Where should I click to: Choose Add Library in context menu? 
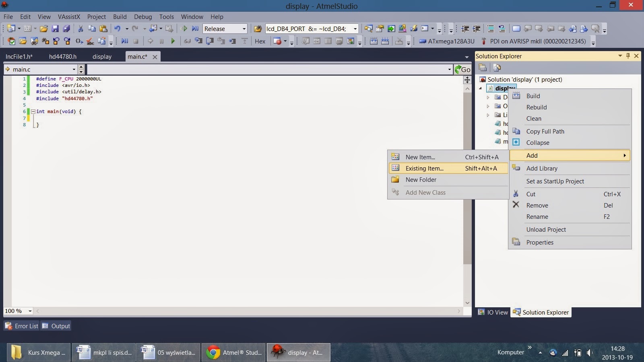(570, 168)
